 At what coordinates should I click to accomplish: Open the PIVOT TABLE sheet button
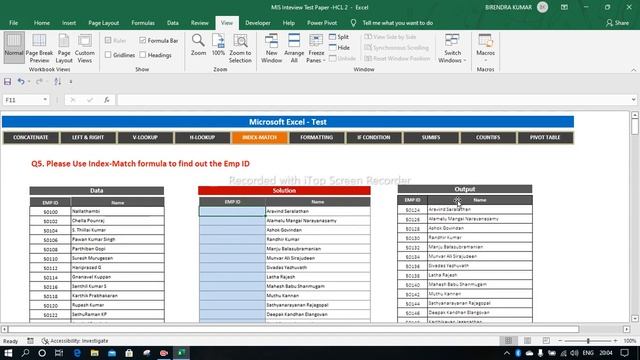pyautogui.click(x=545, y=138)
